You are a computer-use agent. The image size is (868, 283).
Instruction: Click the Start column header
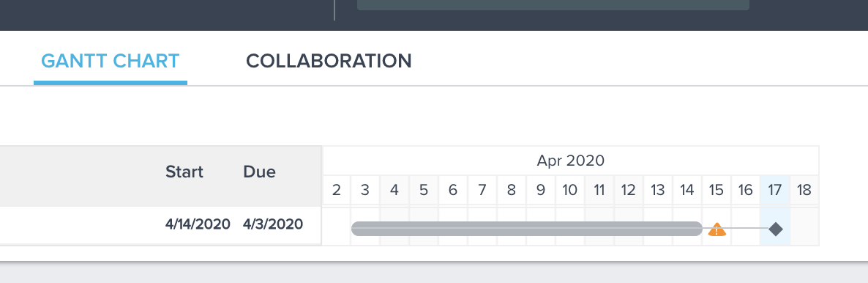pyautogui.click(x=184, y=172)
